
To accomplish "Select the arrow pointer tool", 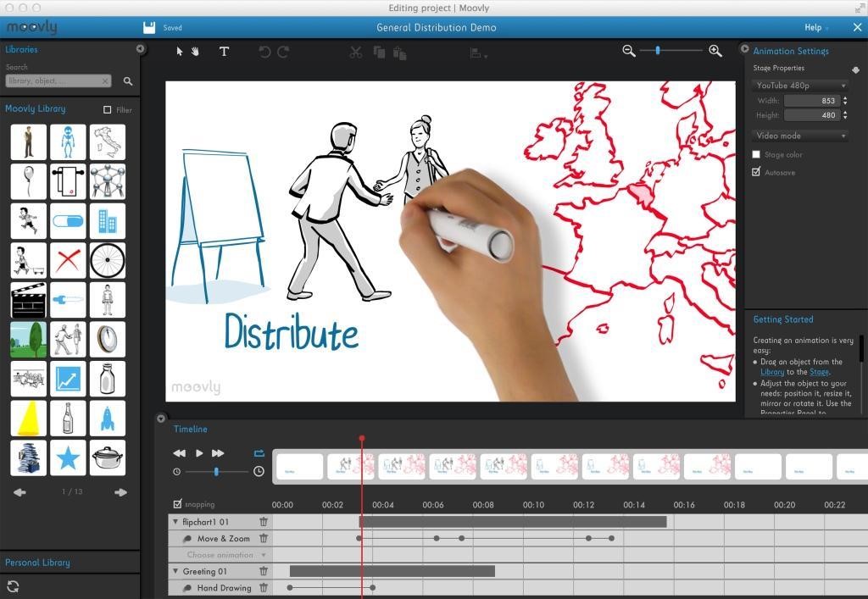I will (179, 52).
